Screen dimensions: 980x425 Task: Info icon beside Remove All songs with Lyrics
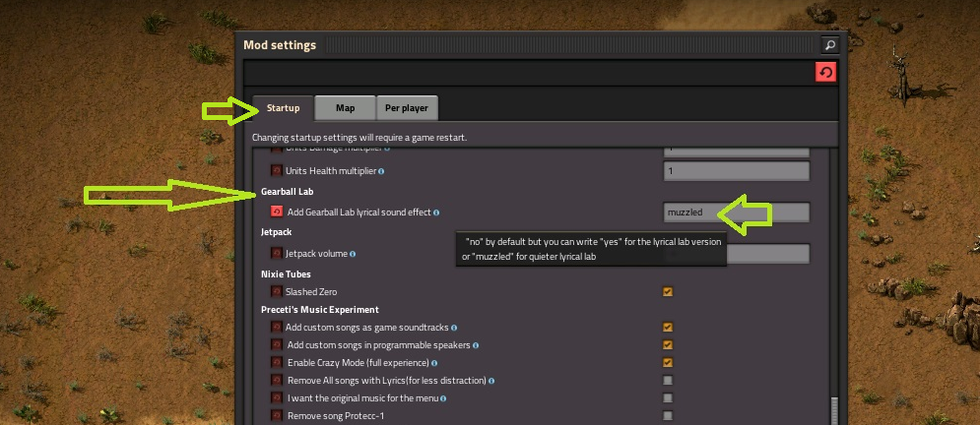[x=491, y=381]
